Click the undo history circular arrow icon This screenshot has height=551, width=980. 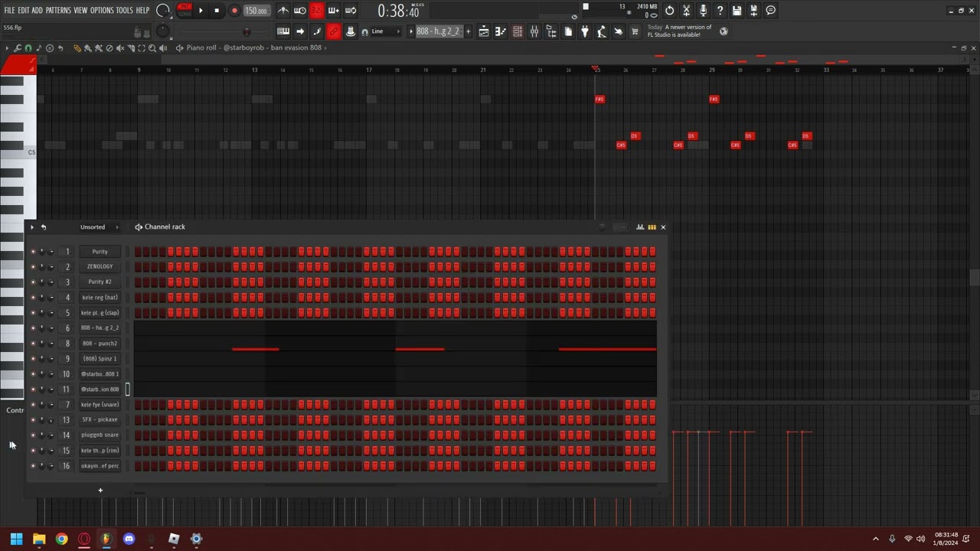pos(669,11)
